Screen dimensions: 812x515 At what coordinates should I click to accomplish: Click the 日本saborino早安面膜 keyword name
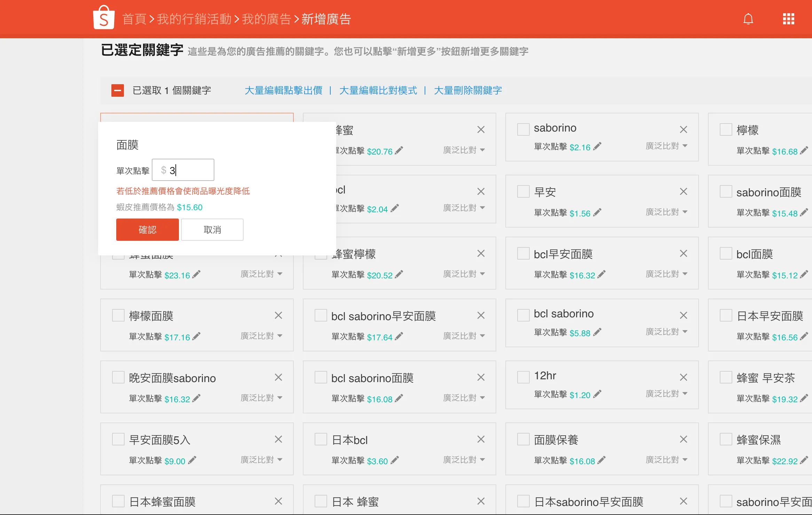(x=589, y=502)
